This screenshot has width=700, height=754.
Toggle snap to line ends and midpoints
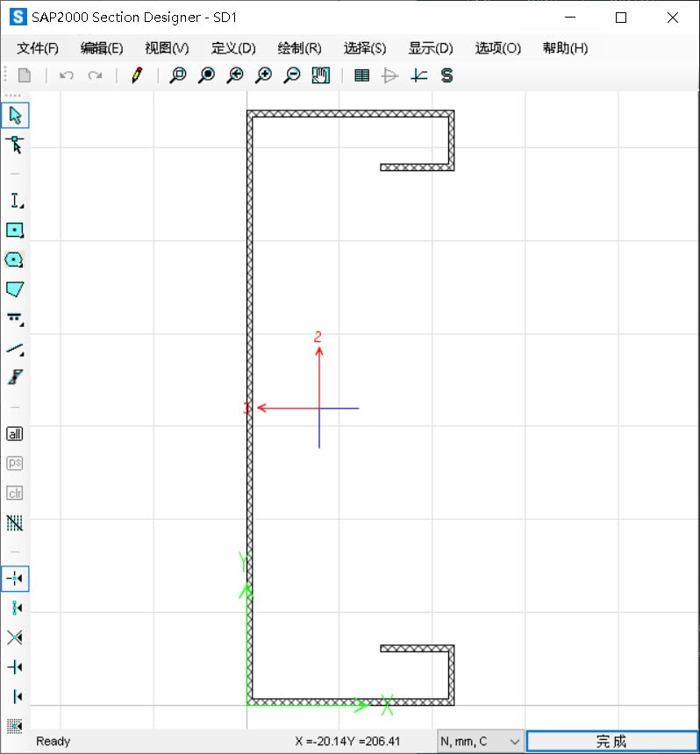pos(15,608)
